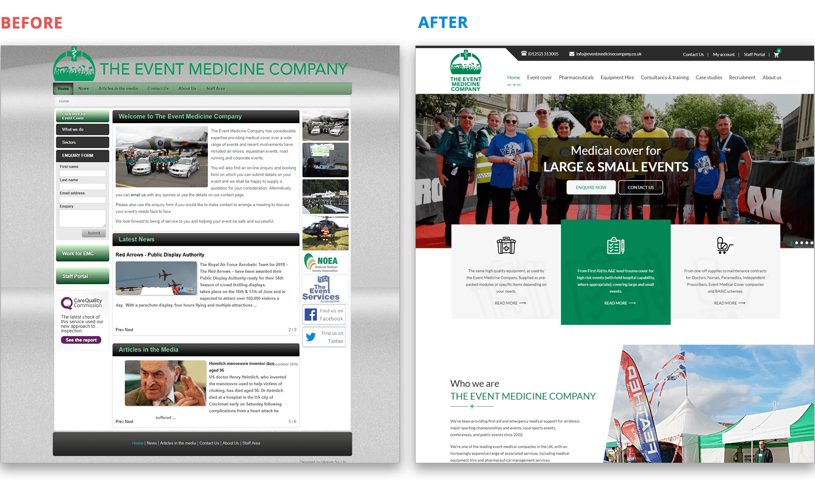Open the Event cover navigation dropdown

pos(539,77)
